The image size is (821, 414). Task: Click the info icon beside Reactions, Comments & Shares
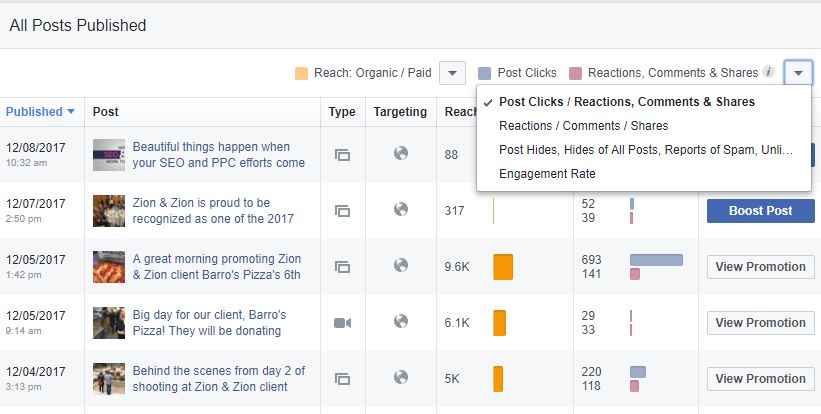(768, 72)
